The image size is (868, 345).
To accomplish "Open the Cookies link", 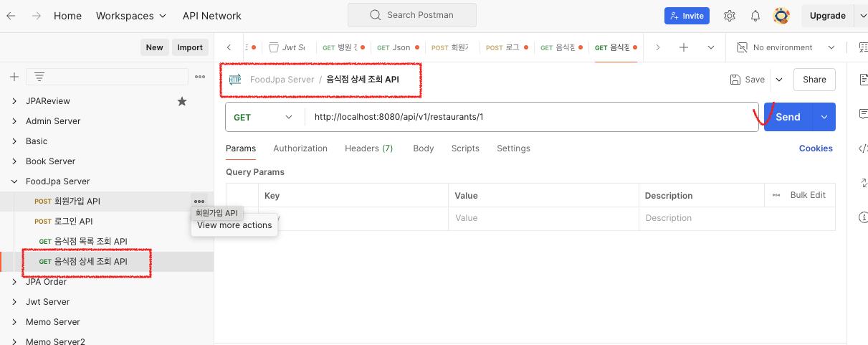I will [x=816, y=148].
